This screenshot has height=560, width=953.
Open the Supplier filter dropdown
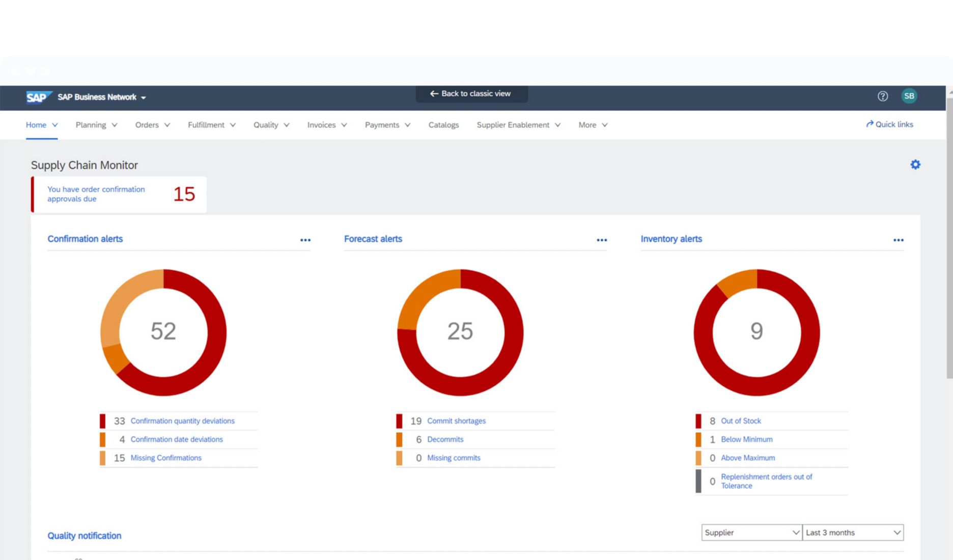point(751,533)
